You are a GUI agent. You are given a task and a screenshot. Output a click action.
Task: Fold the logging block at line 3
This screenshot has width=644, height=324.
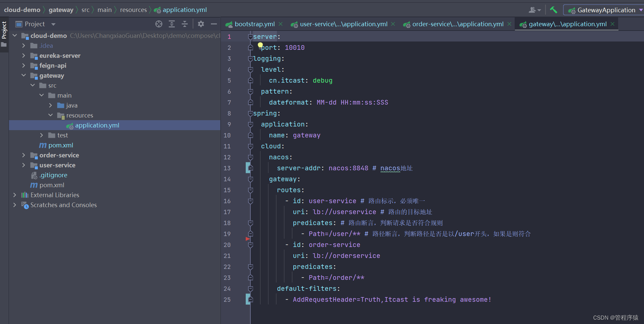pyautogui.click(x=250, y=59)
